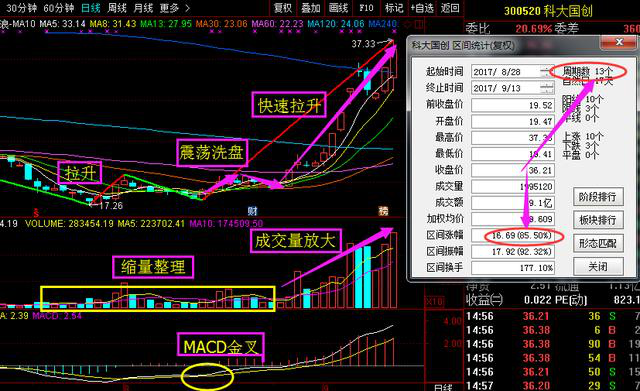The height and width of the screenshot is (391, 640).
Task: Open 形态匹配 pattern matching
Action: tap(598, 243)
